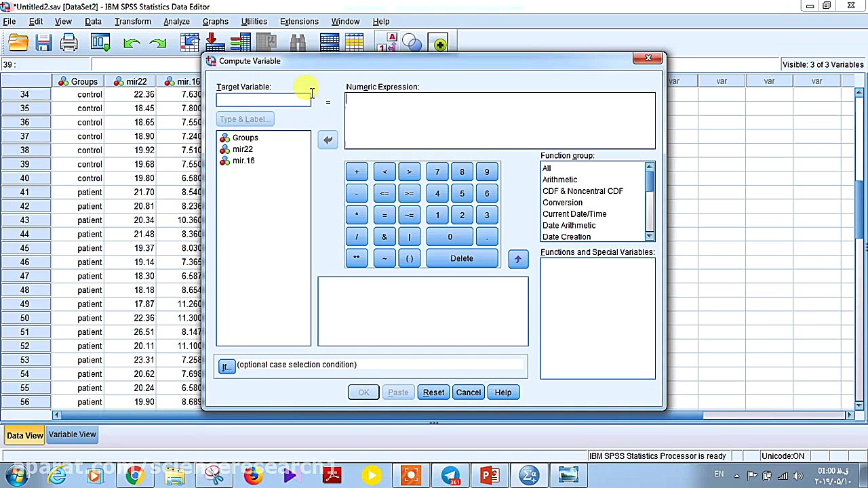Screen dimensions: 868x488
Task: Click the blue left arrow to move variable
Action: [328, 140]
